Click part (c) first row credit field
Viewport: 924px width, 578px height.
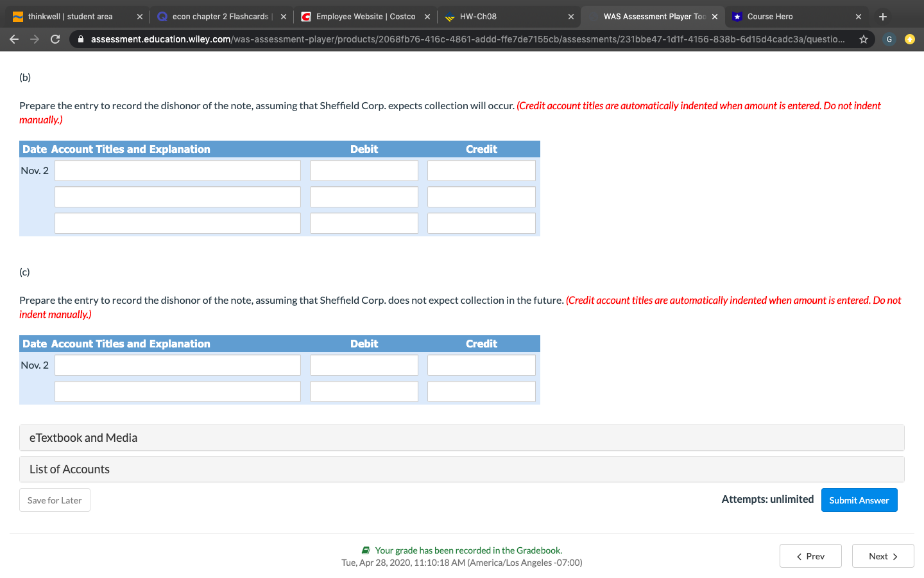pos(481,365)
